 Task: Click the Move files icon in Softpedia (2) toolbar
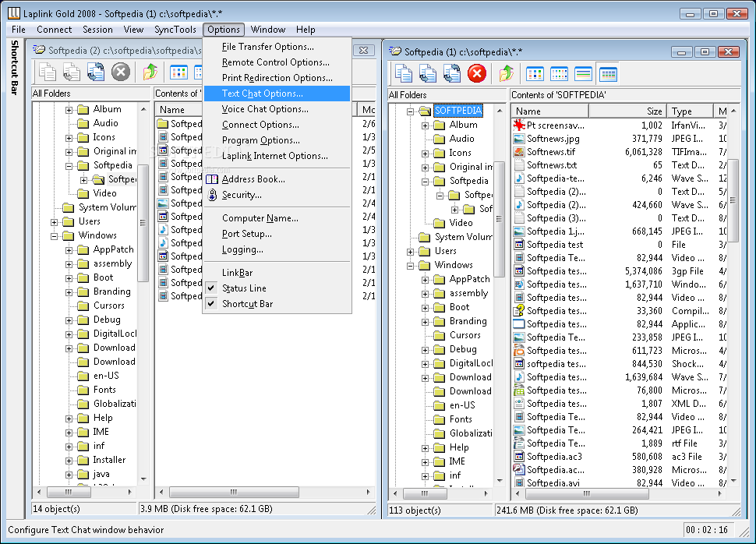click(72, 72)
